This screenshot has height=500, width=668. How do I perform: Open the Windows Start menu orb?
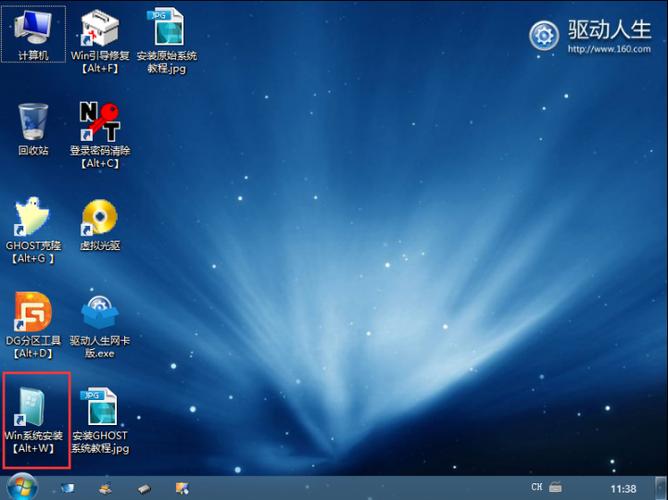pyautogui.click(x=21, y=487)
